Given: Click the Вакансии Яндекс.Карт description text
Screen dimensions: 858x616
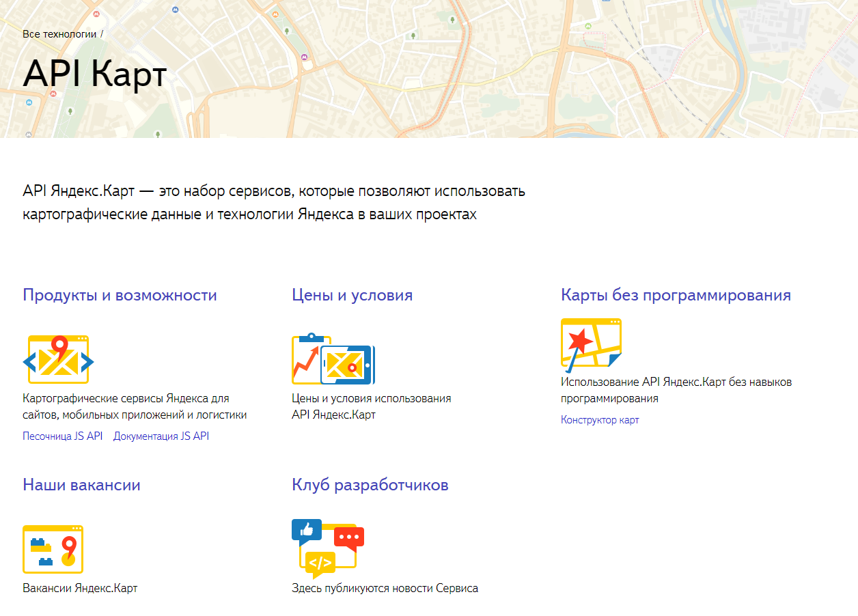Looking at the screenshot, I should click(80, 588).
